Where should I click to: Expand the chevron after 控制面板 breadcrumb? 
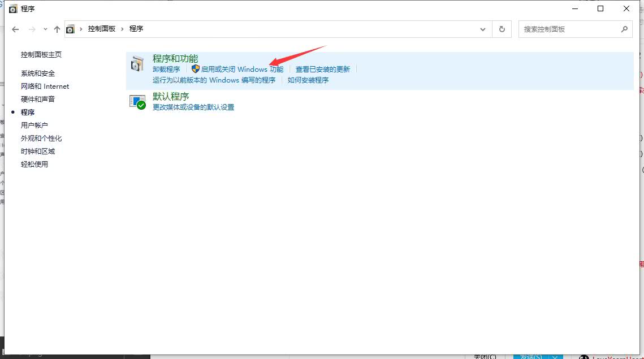pyautogui.click(x=122, y=29)
